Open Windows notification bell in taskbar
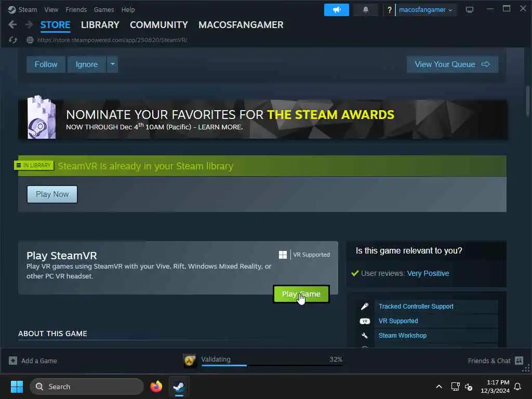This screenshot has width=532, height=399. pos(517,387)
